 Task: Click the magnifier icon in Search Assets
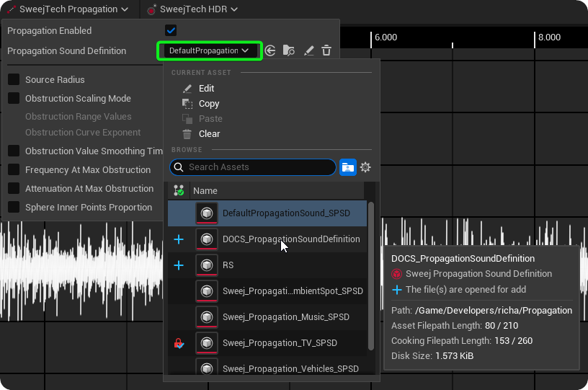[x=179, y=167]
